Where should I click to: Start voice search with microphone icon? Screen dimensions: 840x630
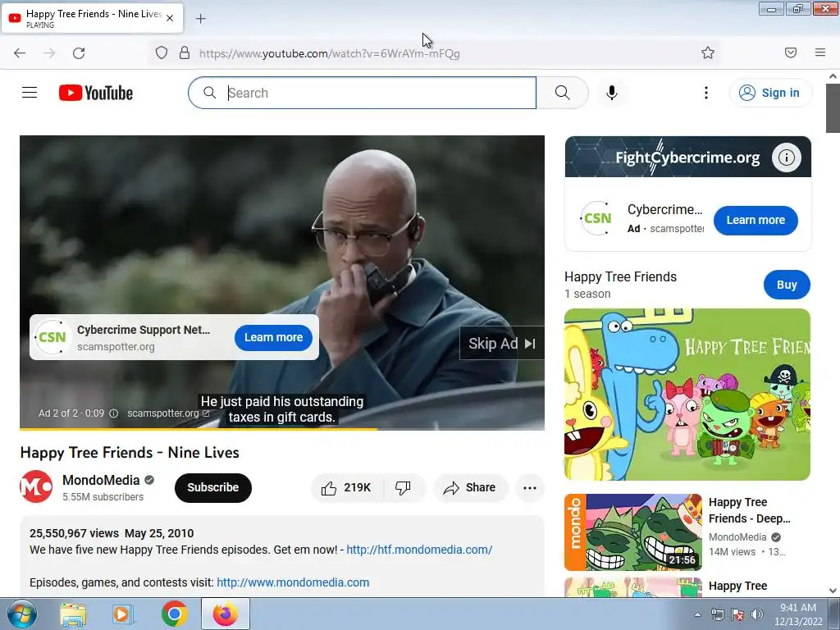[x=611, y=93]
